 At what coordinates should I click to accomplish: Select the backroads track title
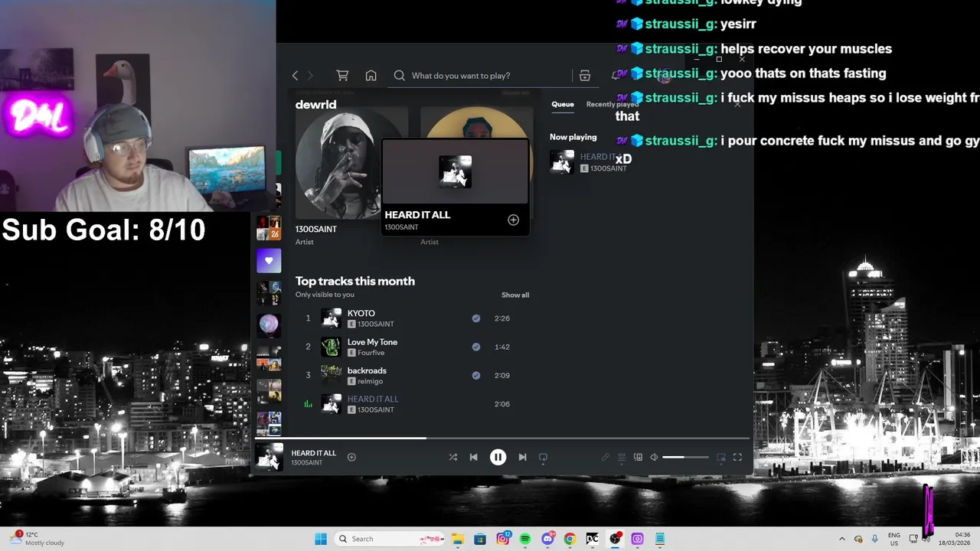pyautogui.click(x=367, y=370)
